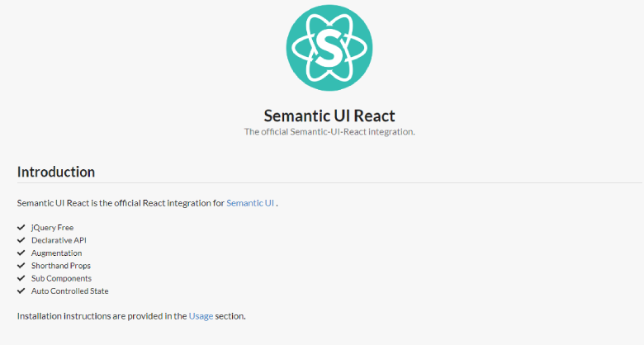The image size is (644, 345).
Task: Click the Augmentation list item
Action: (x=57, y=253)
